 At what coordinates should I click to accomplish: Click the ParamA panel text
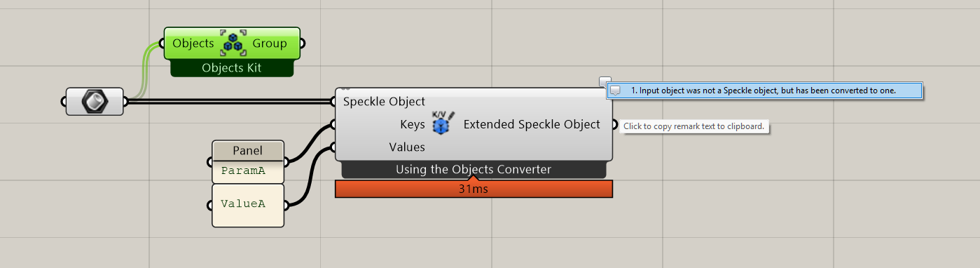pyautogui.click(x=243, y=170)
